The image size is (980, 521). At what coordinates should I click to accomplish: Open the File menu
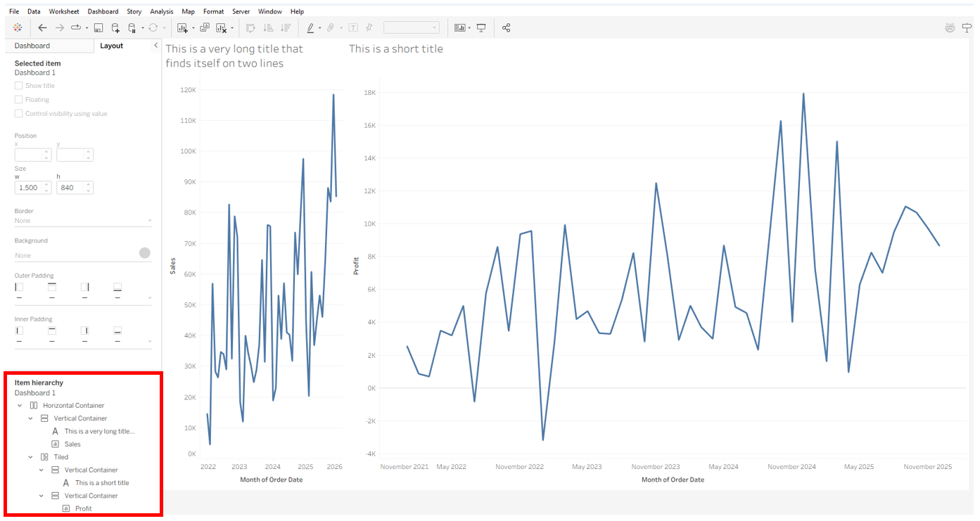tap(14, 12)
